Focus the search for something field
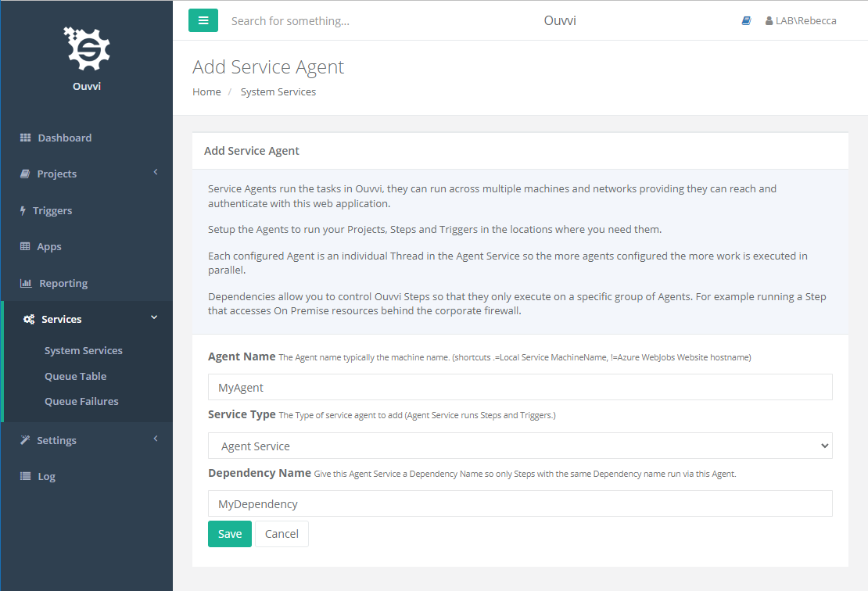Image resolution: width=868 pixels, height=591 pixels. (291, 21)
